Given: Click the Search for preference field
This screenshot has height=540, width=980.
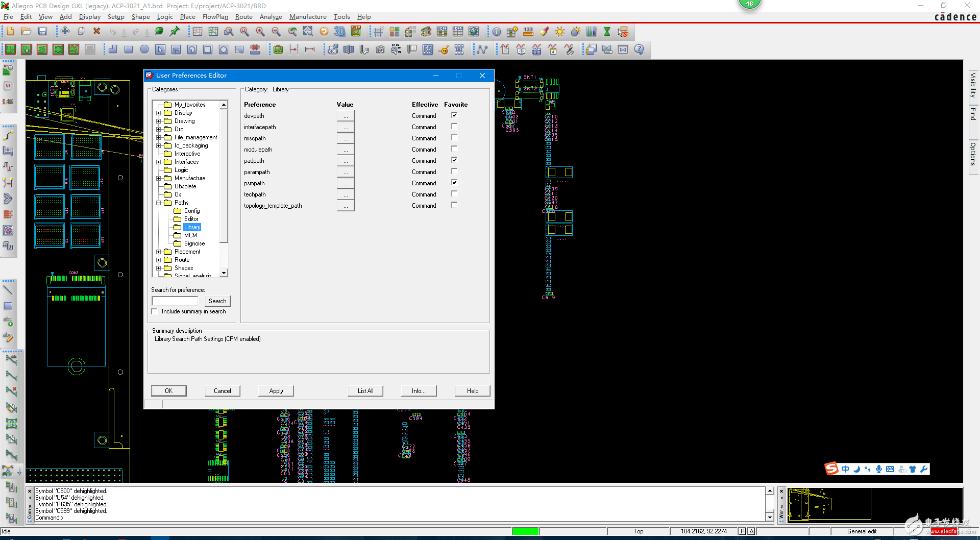Looking at the screenshot, I should tap(175, 301).
